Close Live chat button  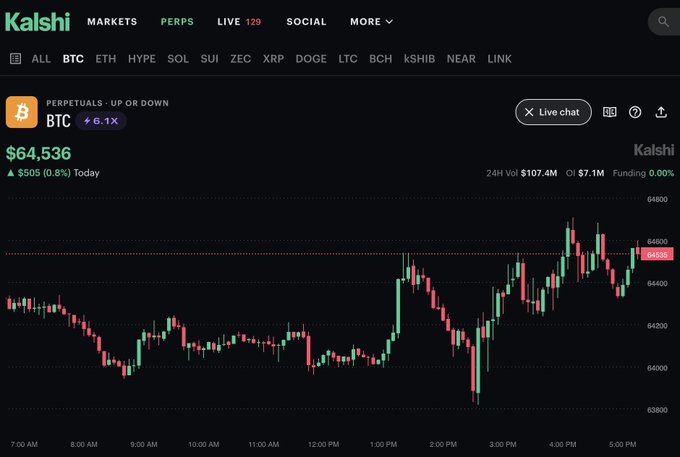click(553, 112)
